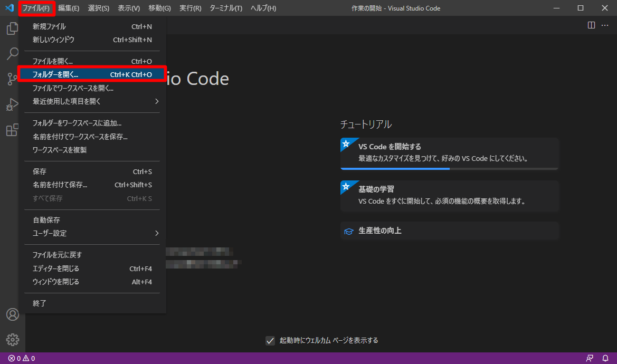This screenshot has width=617, height=364.
Task: Choose フォルダーをワークスペースに追加... entry
Action: [92, 123]
